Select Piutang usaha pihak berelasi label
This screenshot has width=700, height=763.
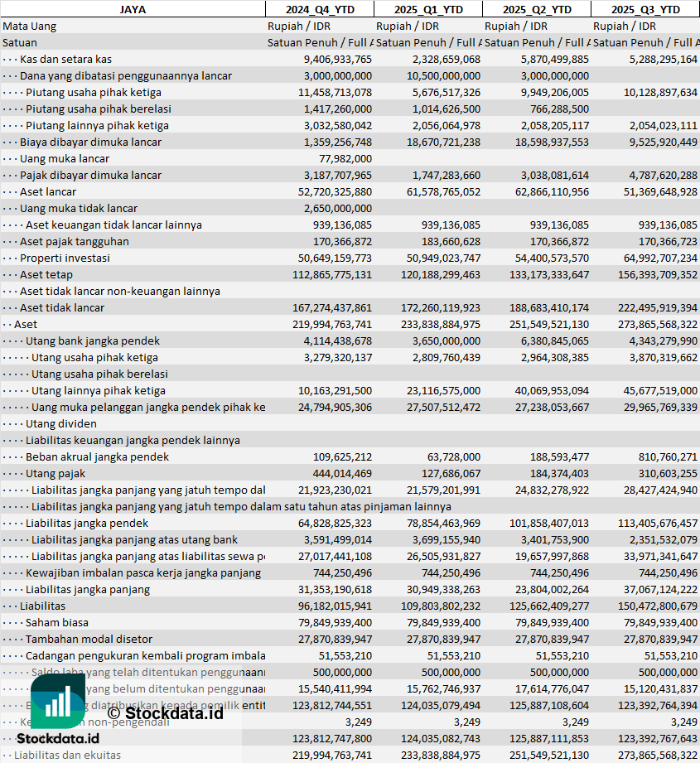99,109
